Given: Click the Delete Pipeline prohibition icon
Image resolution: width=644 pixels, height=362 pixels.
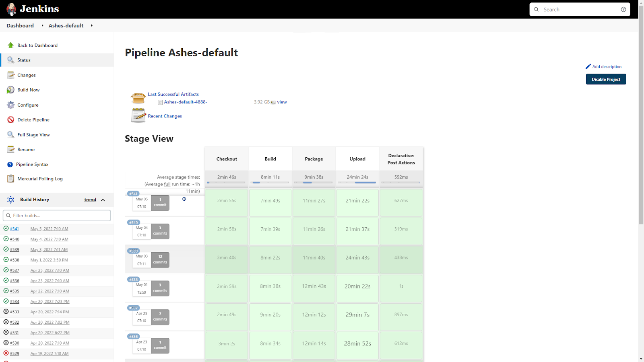Looking at the screenshot, I should tap(10, 119).
